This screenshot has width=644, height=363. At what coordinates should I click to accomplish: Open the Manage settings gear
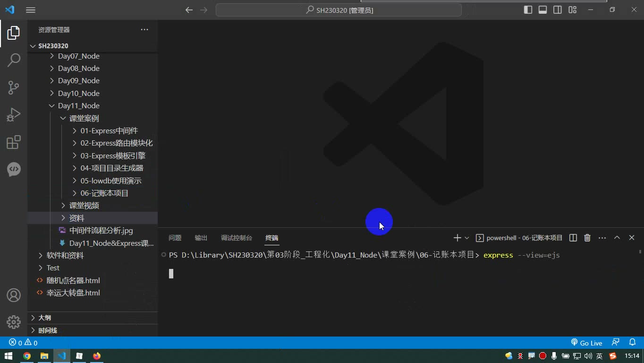coord(14,322)
